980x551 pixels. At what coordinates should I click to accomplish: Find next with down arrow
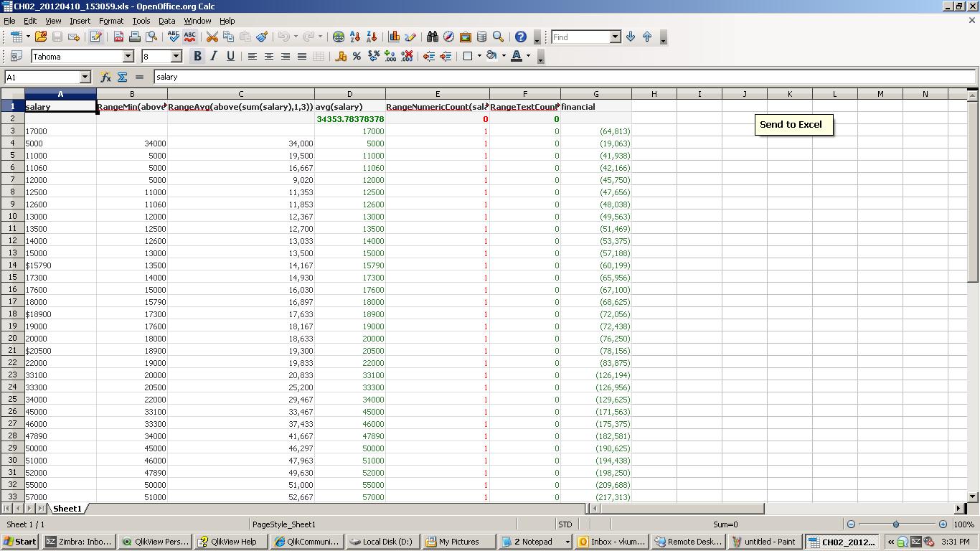pyautogui.click(x=631, y=37)
